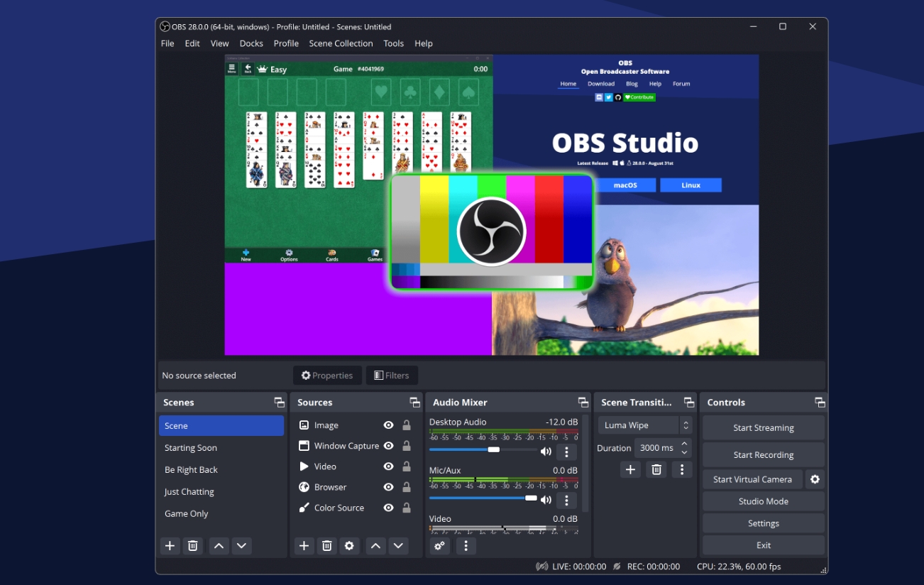Add a scene transition with plus

click(630, 469)
